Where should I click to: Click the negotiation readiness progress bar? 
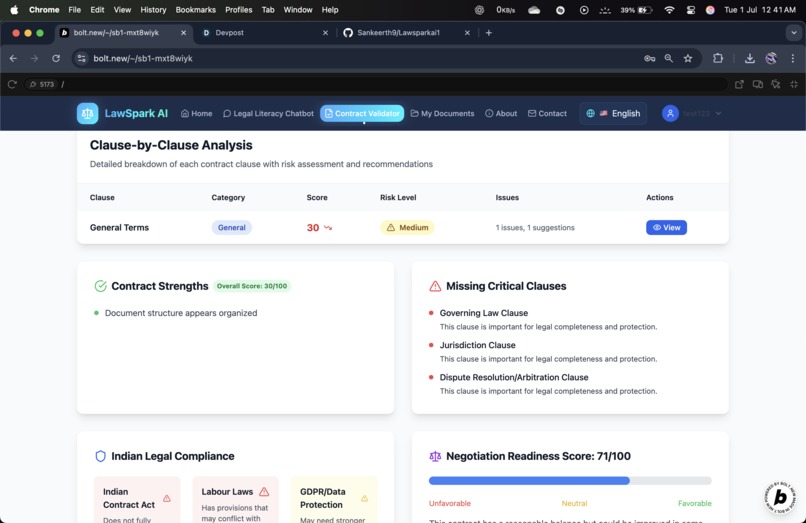pyautogui.click(x=570, y=480)
